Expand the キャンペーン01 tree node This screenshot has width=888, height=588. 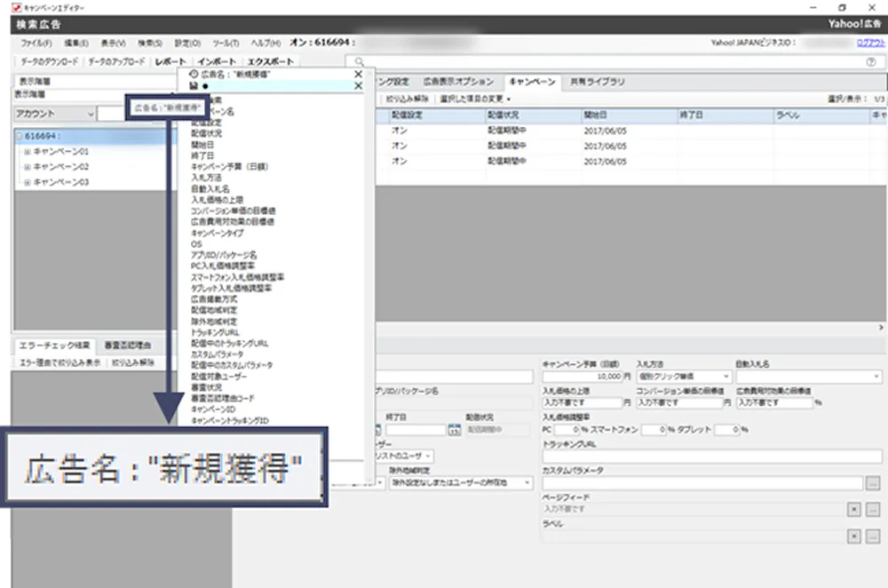click(28, 152)
